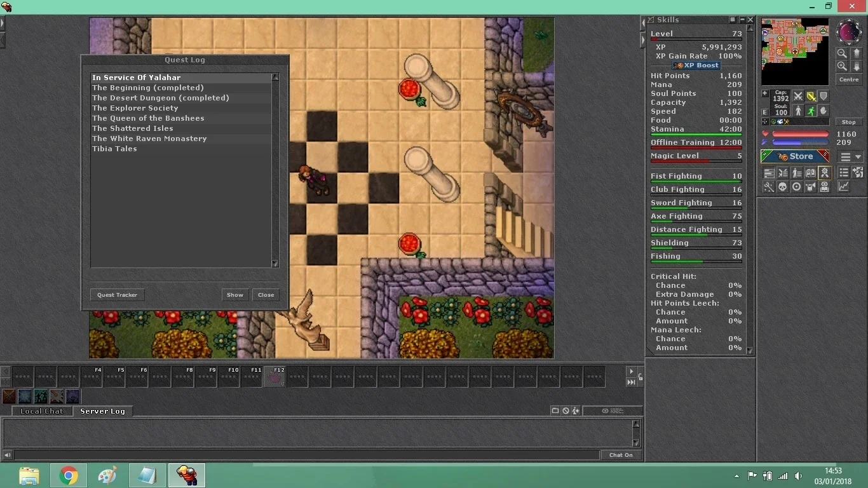Switch to the Server Log tab
This screenshot has width=868, height=488.
(102, 411)
